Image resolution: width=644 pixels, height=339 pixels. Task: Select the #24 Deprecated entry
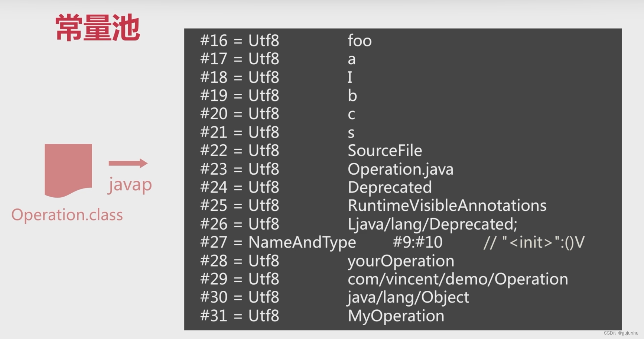pos(390,187)
